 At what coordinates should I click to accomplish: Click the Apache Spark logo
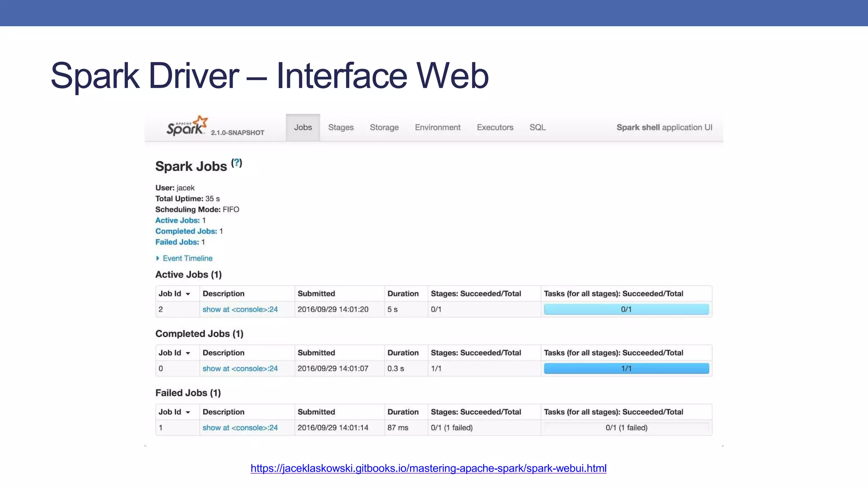point(187,126)
